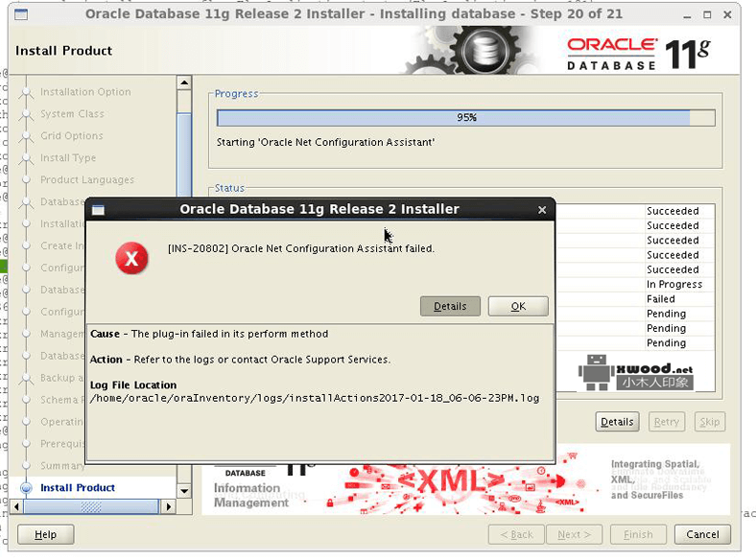Image resolution: width=756 pixels, height=560 pixels.
Task: Select the Product Languages step
Action: point(86,180)
